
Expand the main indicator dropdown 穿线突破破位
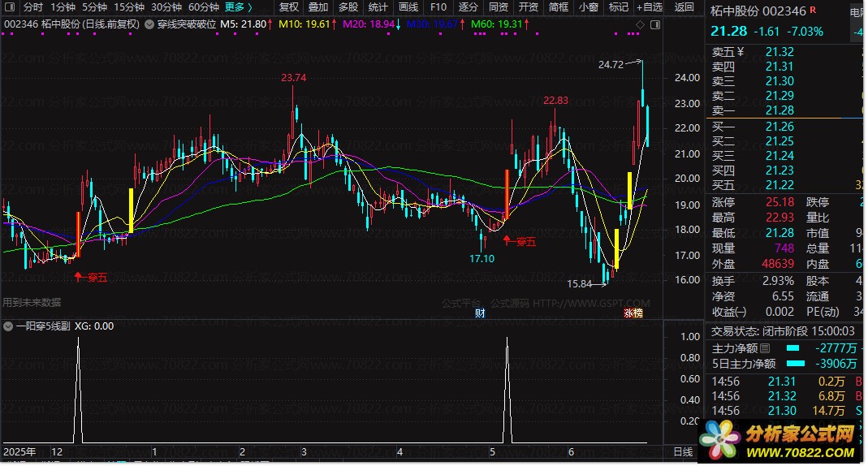149,24
